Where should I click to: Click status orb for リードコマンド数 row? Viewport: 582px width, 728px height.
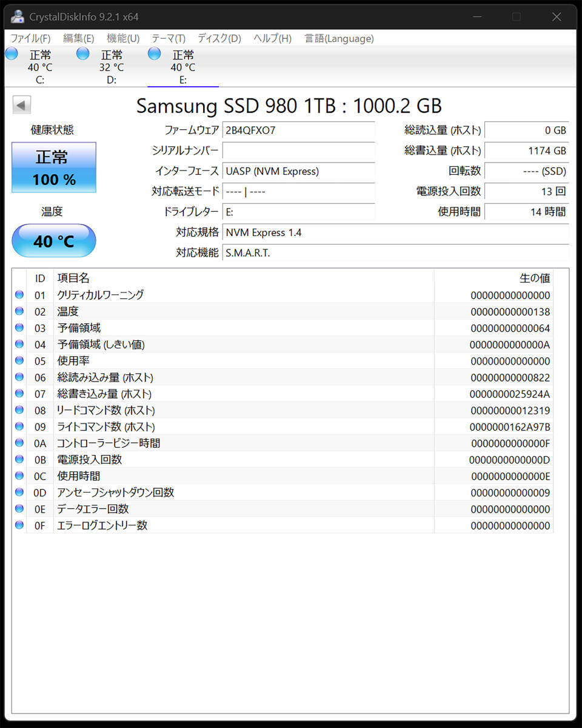point(19,409)
